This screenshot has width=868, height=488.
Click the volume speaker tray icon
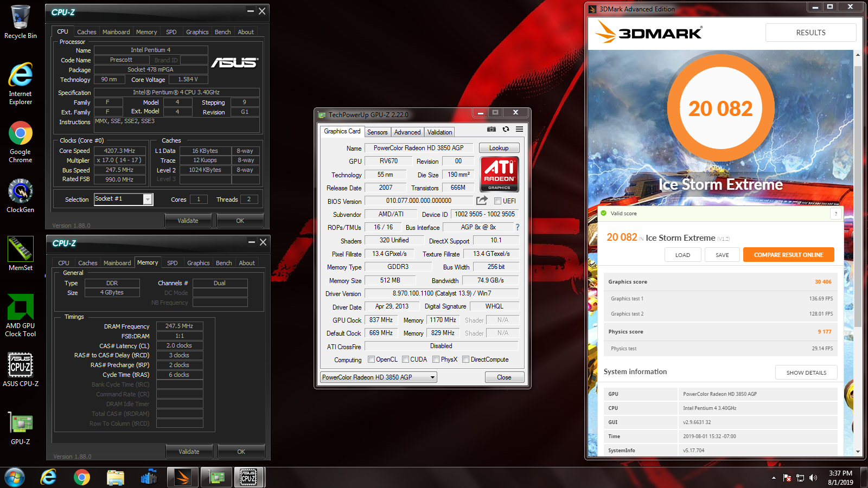click(813, 478)
